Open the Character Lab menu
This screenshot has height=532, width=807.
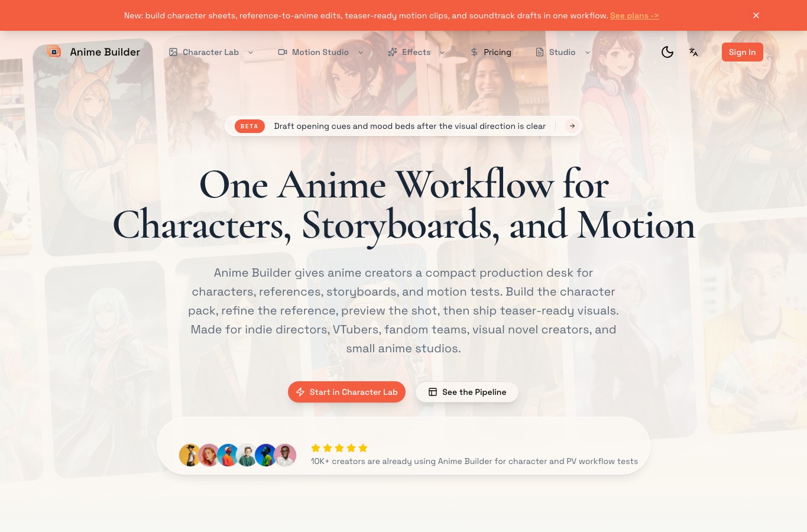pos(211,52)
